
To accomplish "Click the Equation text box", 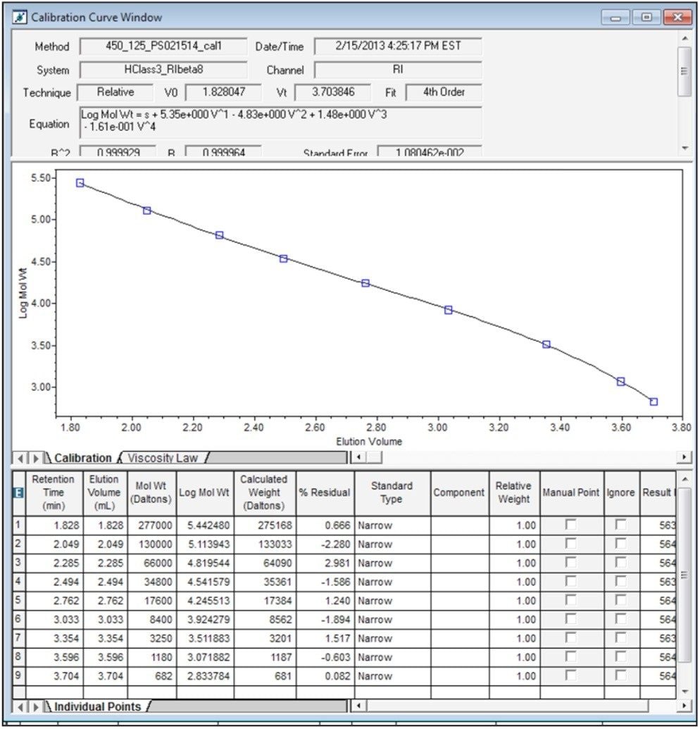I will pos(281,123).
